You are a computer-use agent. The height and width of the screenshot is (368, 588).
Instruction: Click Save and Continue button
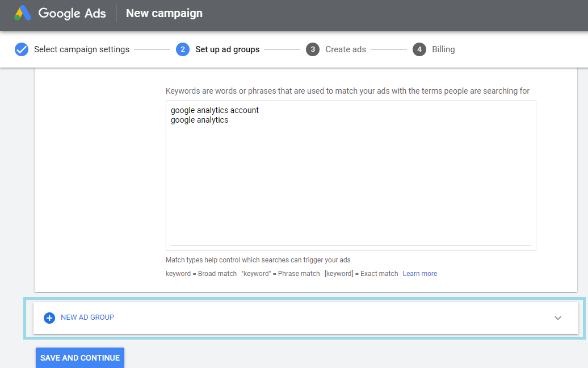click(80, 358)
